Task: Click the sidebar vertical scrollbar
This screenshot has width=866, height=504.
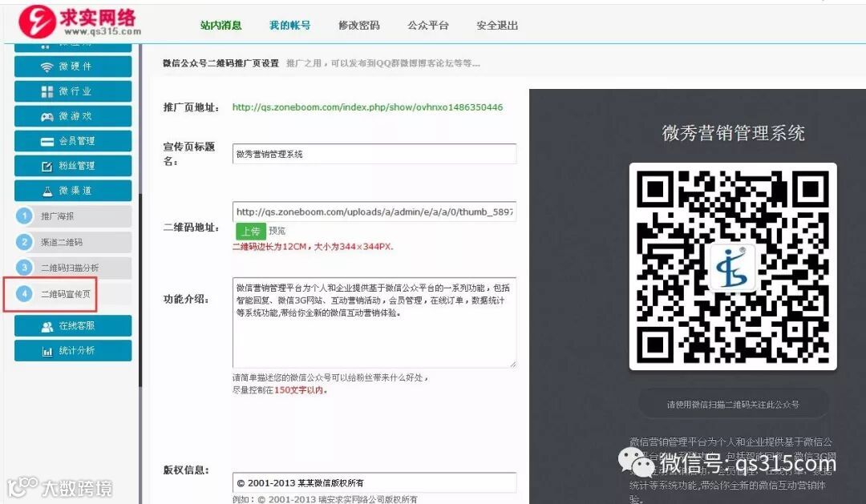Action: click(x=140, y=290)
